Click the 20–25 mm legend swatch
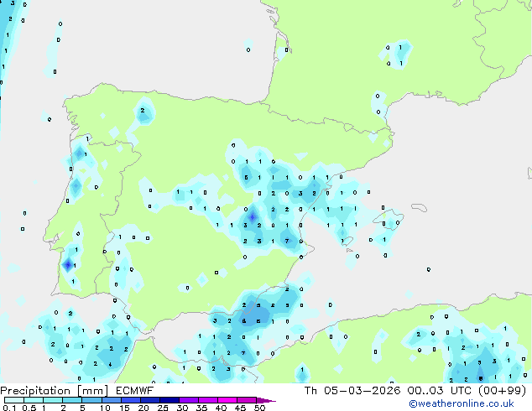The image size is (532, 411). [150, 400]
